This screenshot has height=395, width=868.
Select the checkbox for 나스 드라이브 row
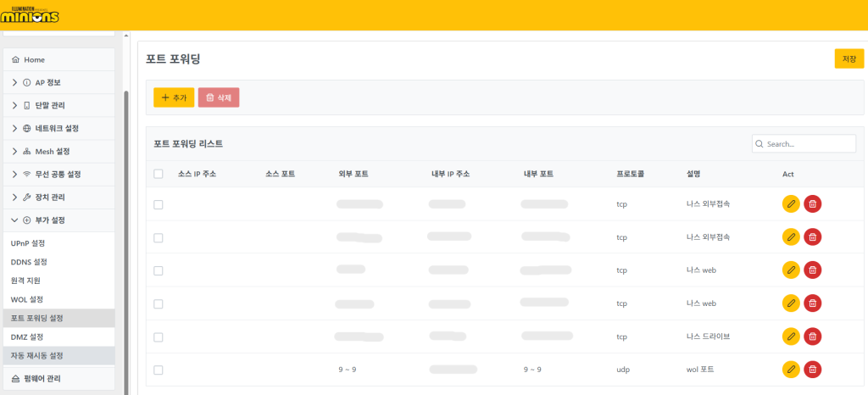pyautogui.click(x=159, y=337)
